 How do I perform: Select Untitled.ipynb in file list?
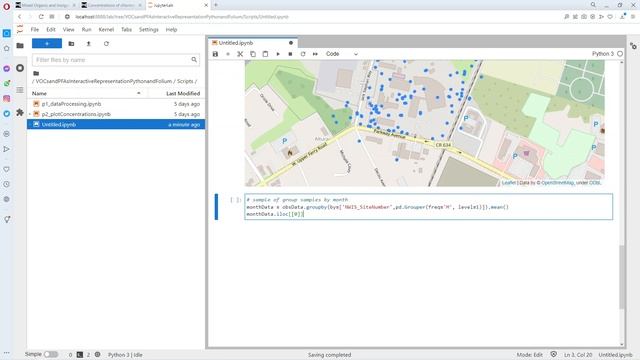click(x=116, y=124)
